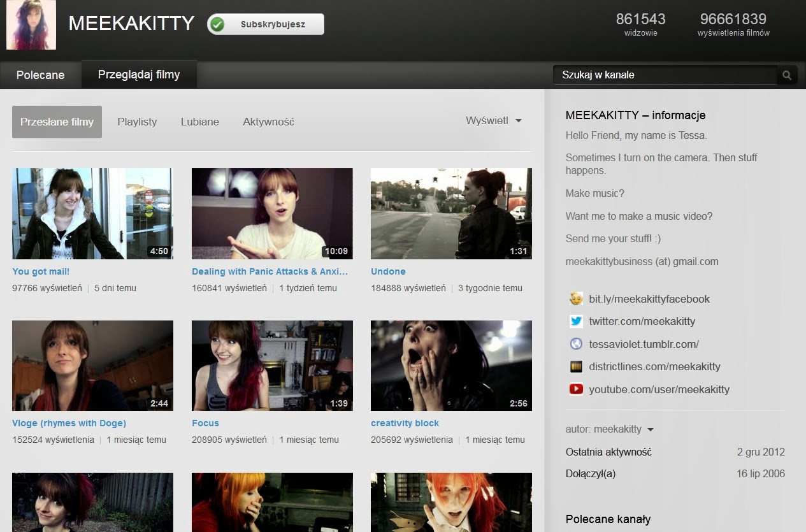This screenshot has height=532, width=806.
Task: Open the Facebook icon link
Action: 576,299
